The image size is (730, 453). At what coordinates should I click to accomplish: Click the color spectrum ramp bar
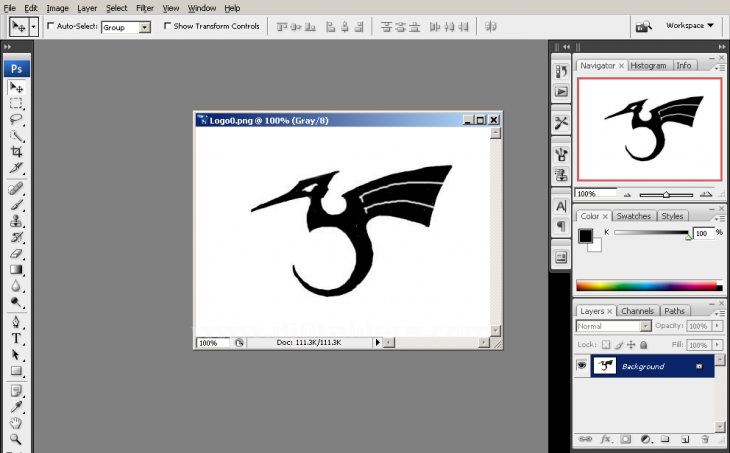(649, 286)
